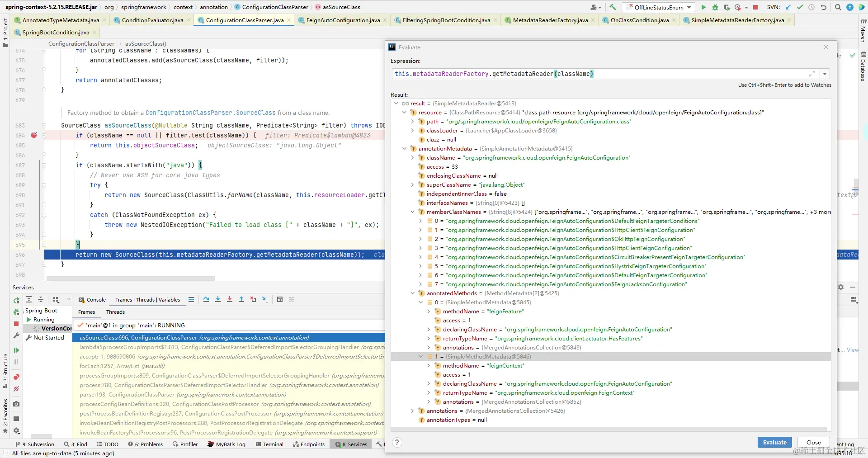
Task: Expand the superClassName node
Action: [412, 185]
